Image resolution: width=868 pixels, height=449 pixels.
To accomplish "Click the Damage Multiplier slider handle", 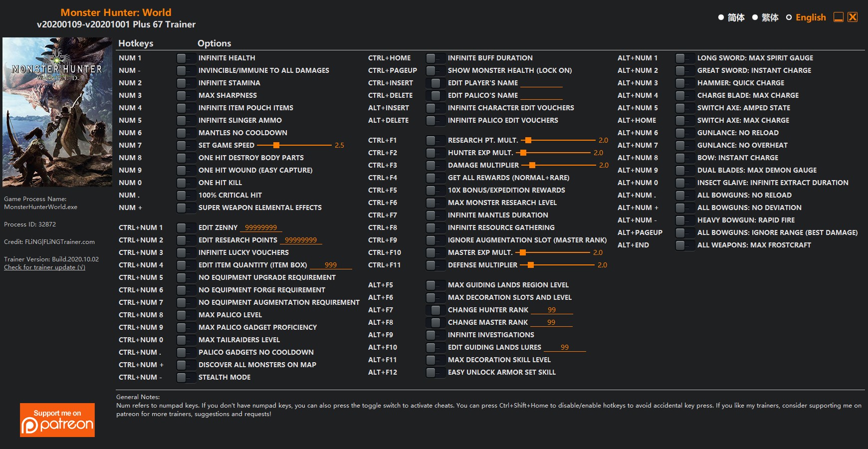I will [532, 165].
